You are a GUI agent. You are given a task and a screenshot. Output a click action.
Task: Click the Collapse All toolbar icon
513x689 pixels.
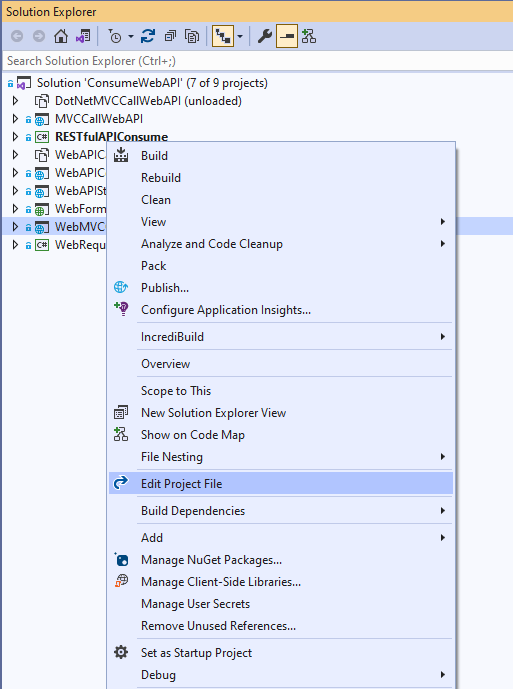pos(170,36)
